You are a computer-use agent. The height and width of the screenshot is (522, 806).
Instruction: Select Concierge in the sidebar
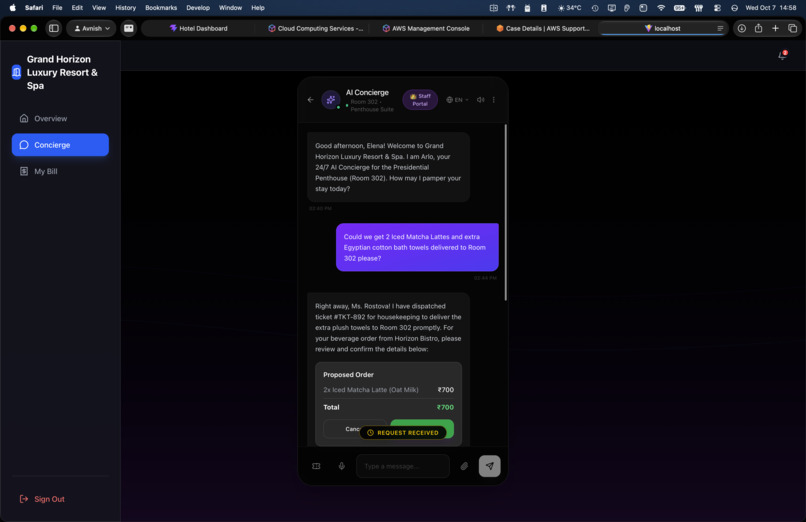60,145
